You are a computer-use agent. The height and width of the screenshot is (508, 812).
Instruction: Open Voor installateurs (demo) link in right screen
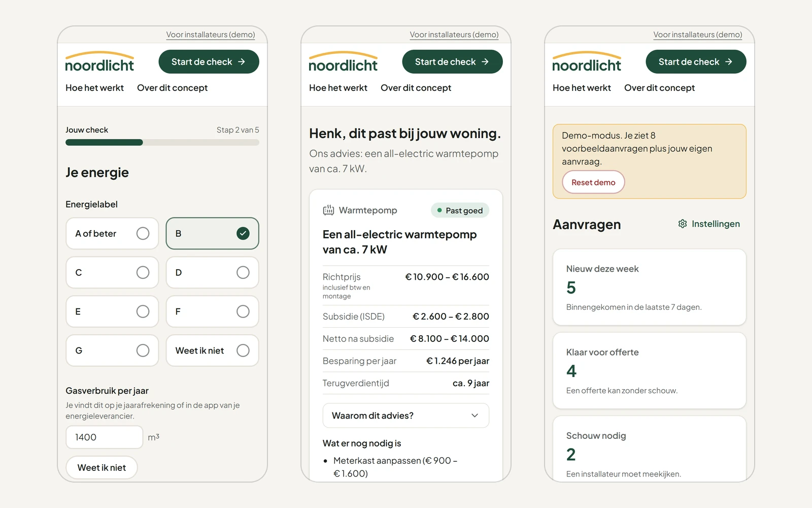pyautogui.click(x=698, y=35)
